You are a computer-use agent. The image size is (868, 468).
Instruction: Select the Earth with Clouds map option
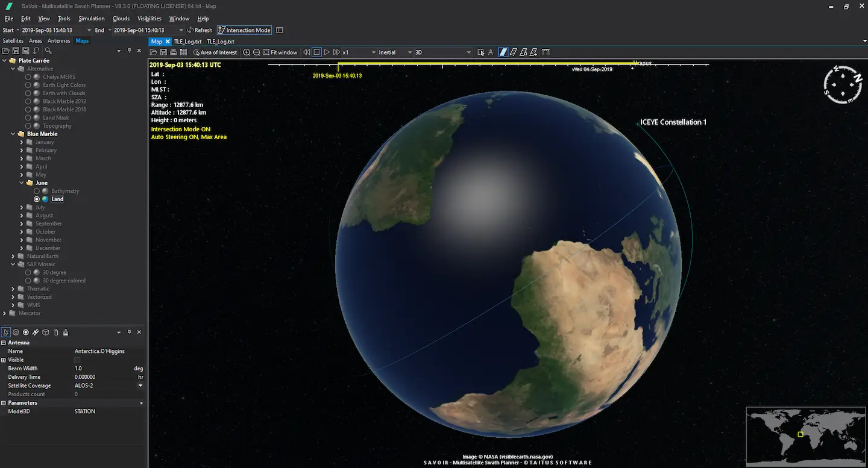click(28, 93)
